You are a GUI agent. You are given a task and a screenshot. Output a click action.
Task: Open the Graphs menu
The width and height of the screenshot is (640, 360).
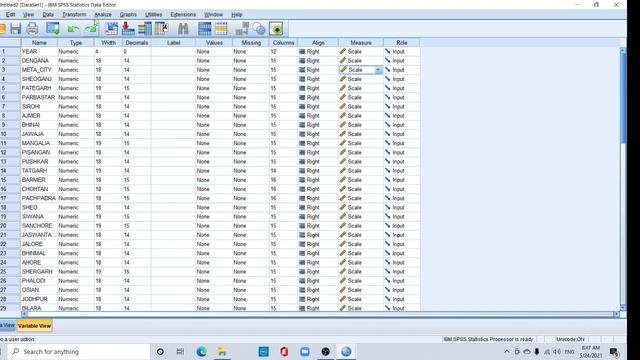click(x=128, y=14)
